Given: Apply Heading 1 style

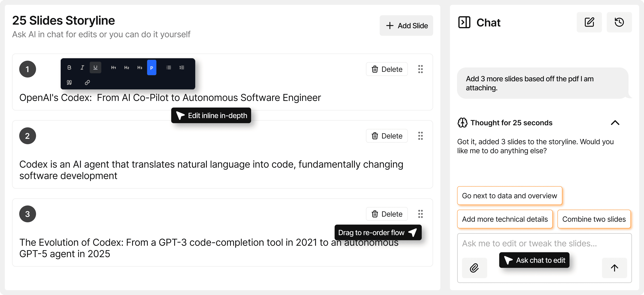Looking at the screenshot, I should click(114, 67).
